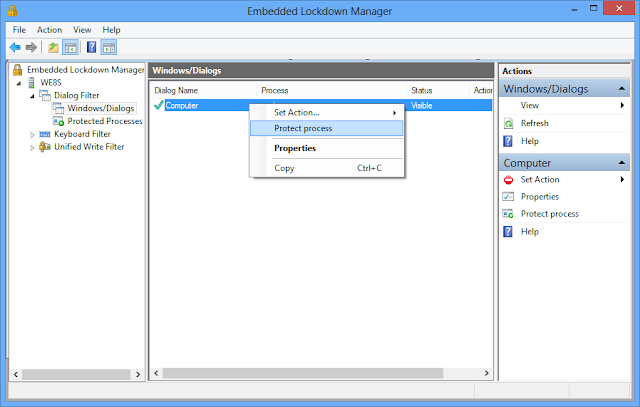Viewport: 640px width, 407px height.
Task: Click the Back arrow toolbar icon
Action: tap(15, 47)
